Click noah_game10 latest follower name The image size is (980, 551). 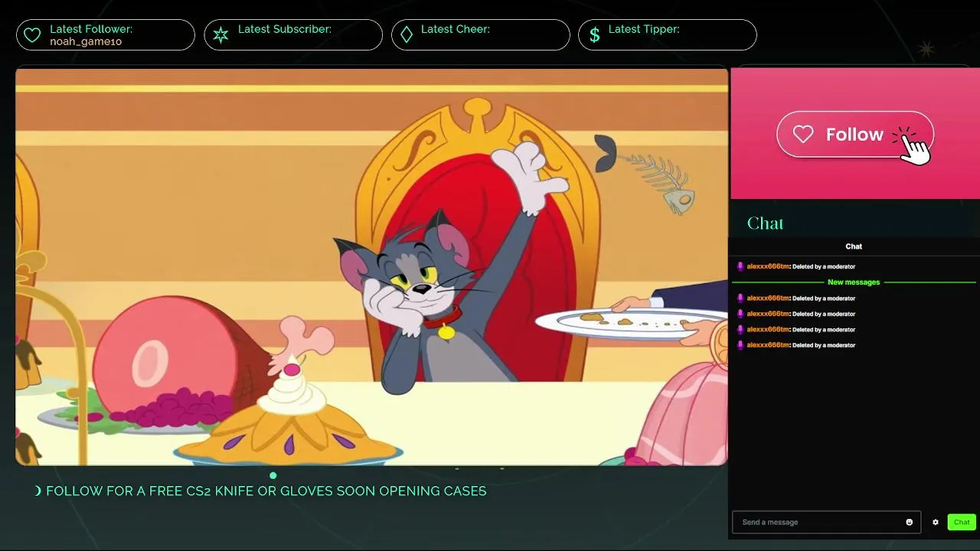point(86,41)
